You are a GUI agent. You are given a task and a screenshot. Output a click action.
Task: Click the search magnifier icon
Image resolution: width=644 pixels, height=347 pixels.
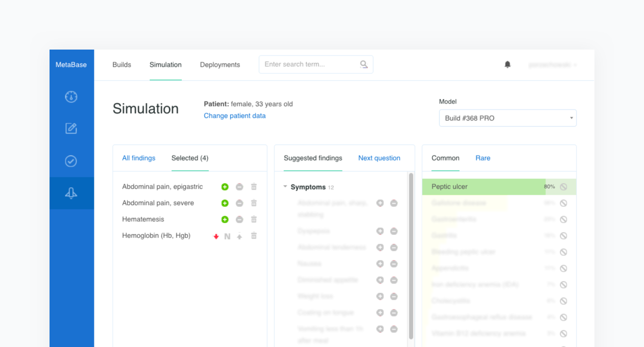pyautogui.click(x=364, y=64)
